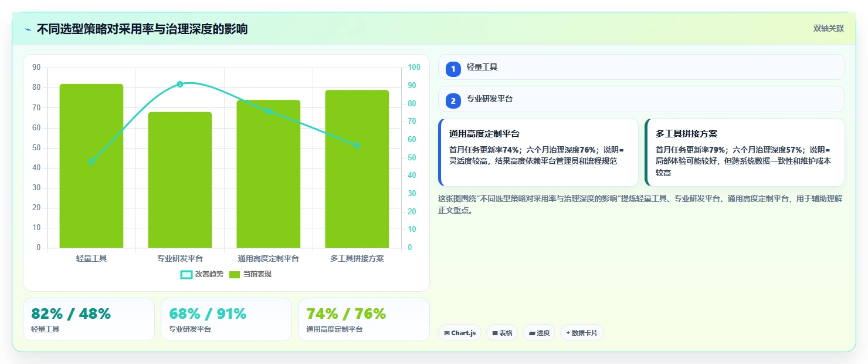The height and width of the screenshot is (364, 868).
Task: Click the 82% / 48% stat card
Action: pos(89,319)
